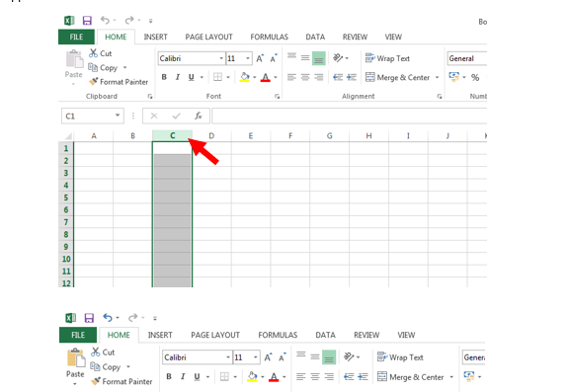Open Font group dialog launcher
This screenshot has height=392, width=569.
tap(277, 97)
